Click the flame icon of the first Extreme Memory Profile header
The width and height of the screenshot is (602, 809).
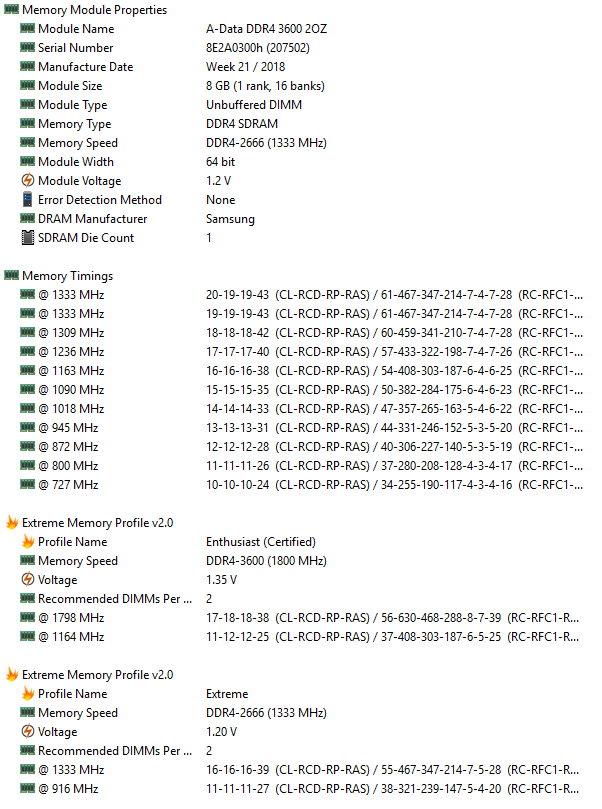click(x=12, y=522)
